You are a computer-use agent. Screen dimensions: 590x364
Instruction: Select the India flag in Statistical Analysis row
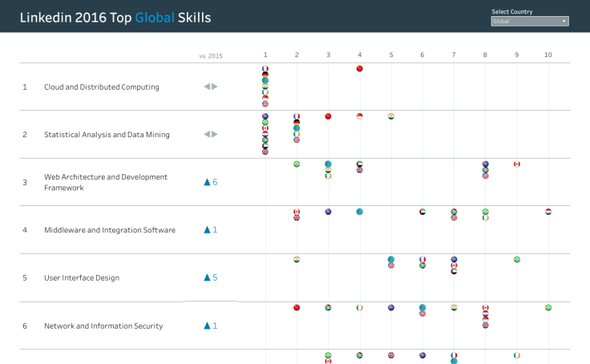(390, 116)
